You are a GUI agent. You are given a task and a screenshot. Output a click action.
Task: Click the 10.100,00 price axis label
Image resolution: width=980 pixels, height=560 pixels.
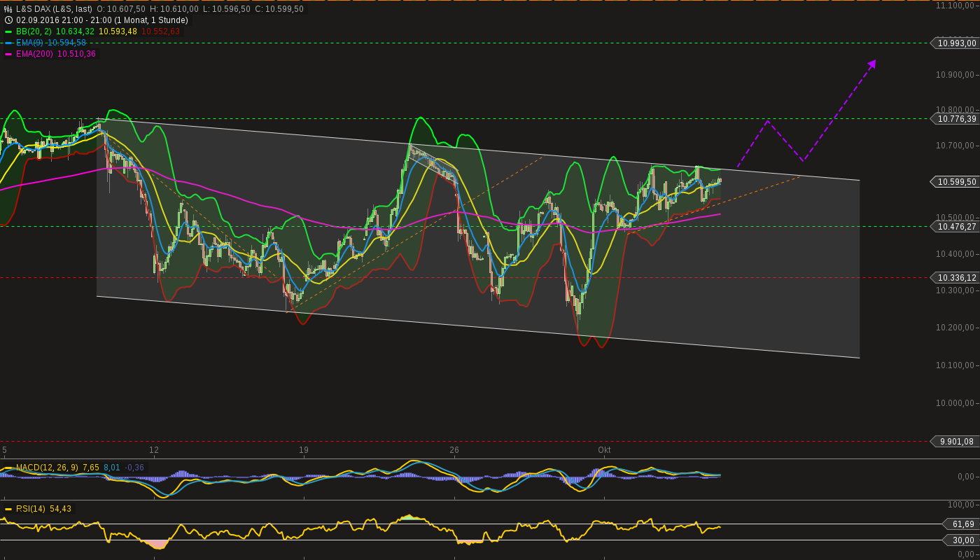click(955, 365)
